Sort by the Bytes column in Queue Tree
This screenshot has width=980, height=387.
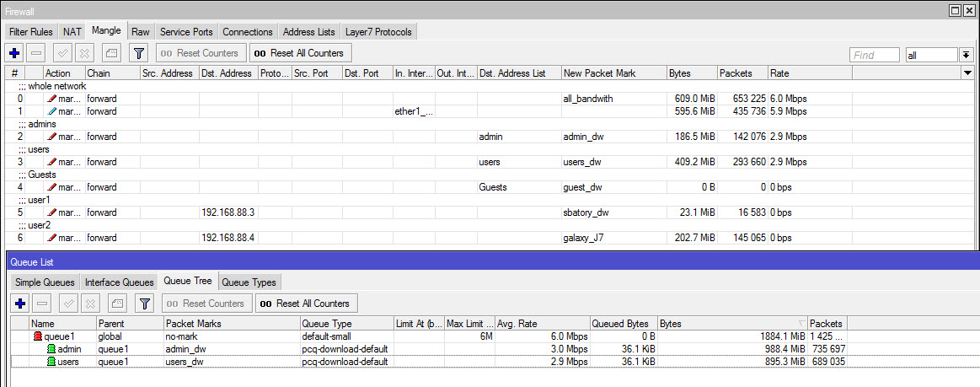coord(732,324)
